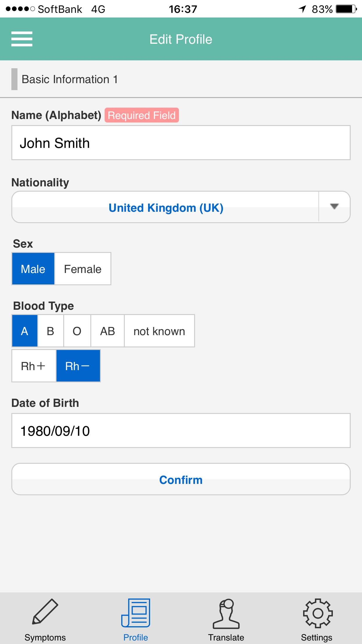The height and width of the screenshot is (644, 362).
Task: Select Male as sex
Action: [33, 269]
